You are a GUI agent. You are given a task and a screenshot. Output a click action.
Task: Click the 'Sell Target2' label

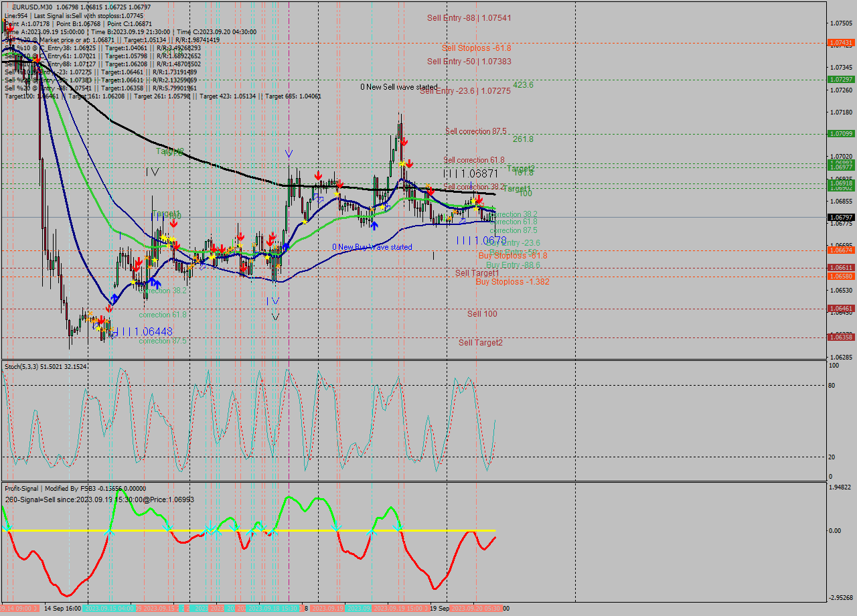[481, 343]
